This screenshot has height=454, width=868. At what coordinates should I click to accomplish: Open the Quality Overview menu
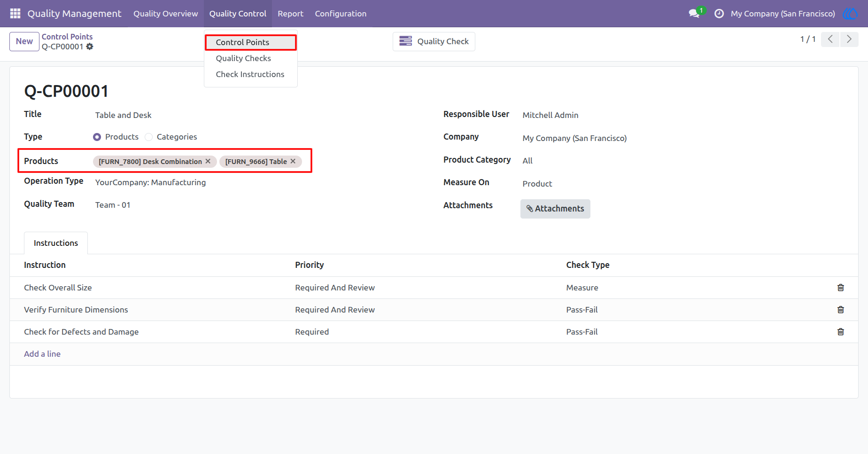click(165, 14)
